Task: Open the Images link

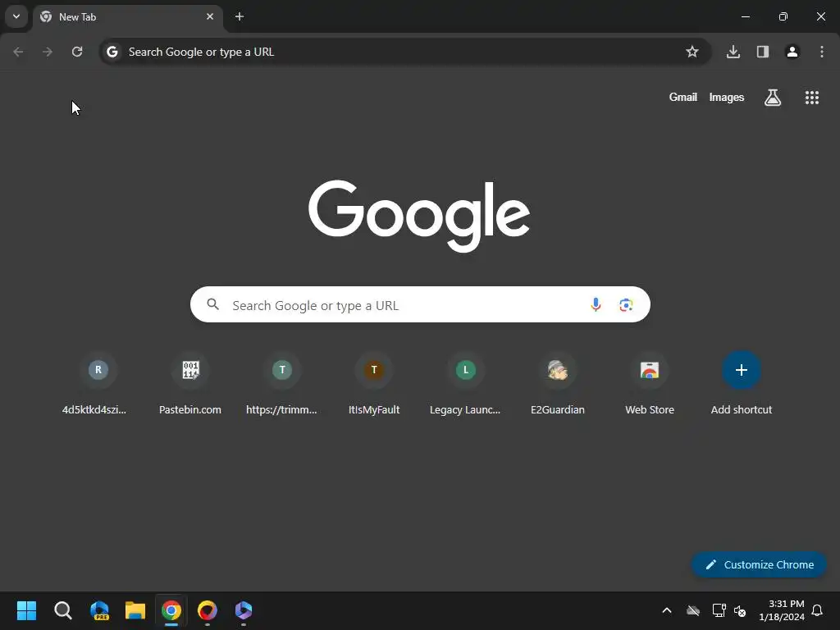Action: [727, 98]
